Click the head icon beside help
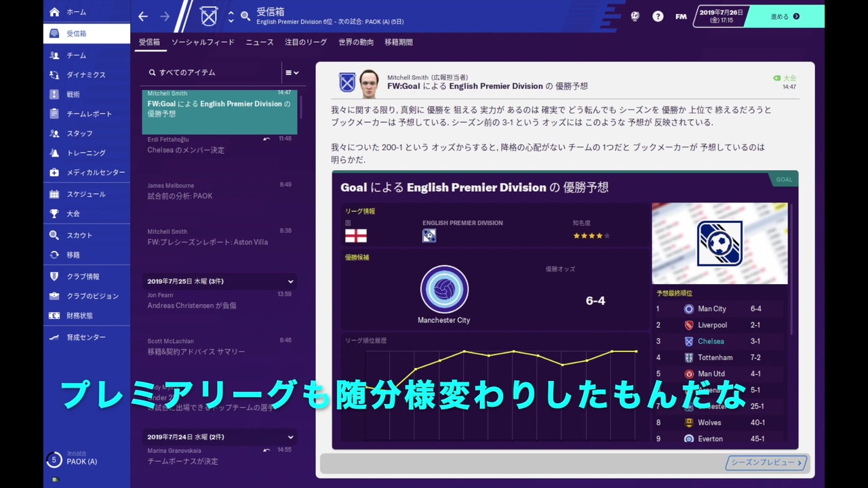The width and height of the screenshot is (868, 488). (635, 16)
